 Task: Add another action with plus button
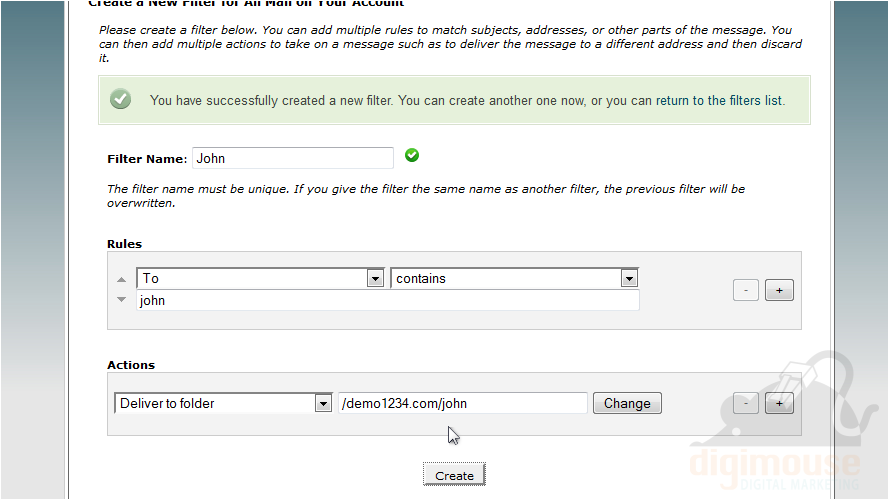779,404
